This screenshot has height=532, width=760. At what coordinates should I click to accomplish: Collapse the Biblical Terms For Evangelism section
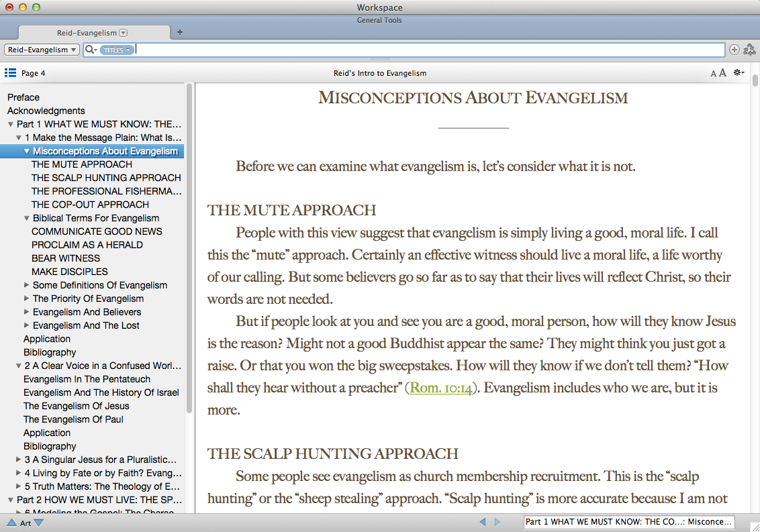[x=27, y=218]
